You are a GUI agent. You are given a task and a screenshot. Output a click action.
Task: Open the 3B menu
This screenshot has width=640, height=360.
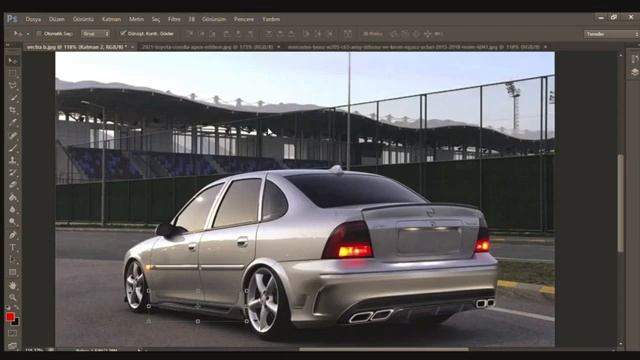coord(191,19)
